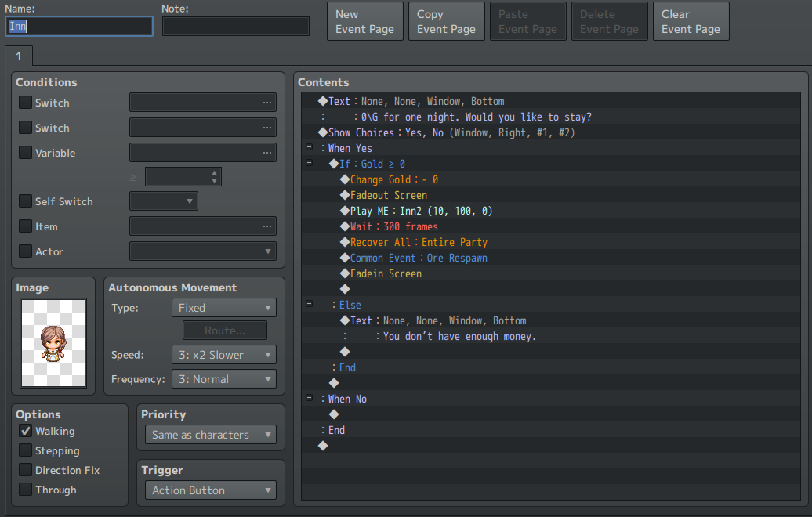This screenshot has height=517, width=812.
Task: Enable the Item condition checkbox
Action: click(25, 226)
